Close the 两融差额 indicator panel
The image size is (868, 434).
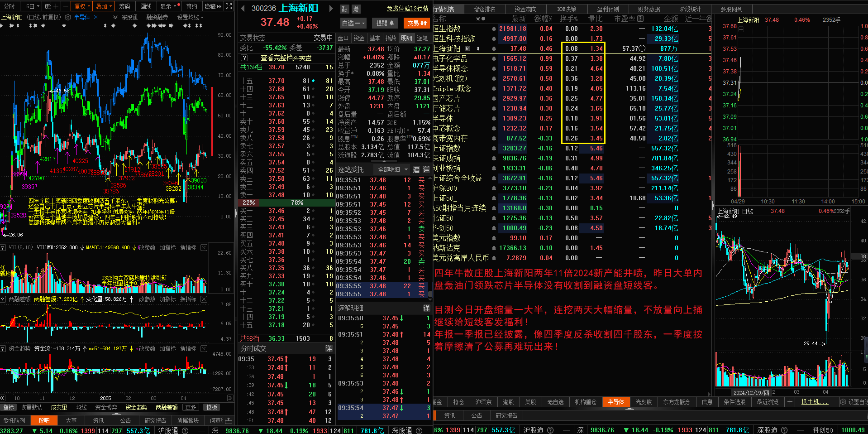(x=204, y=299)
